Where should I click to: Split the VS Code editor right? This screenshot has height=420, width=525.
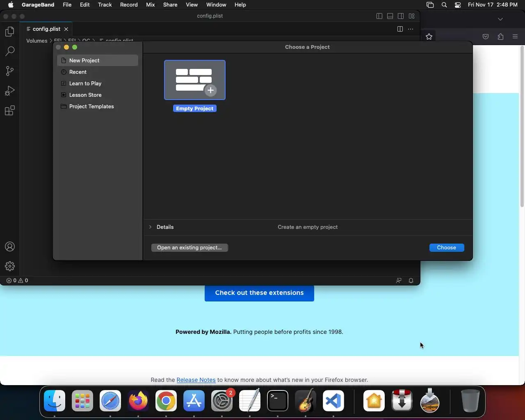400,29
